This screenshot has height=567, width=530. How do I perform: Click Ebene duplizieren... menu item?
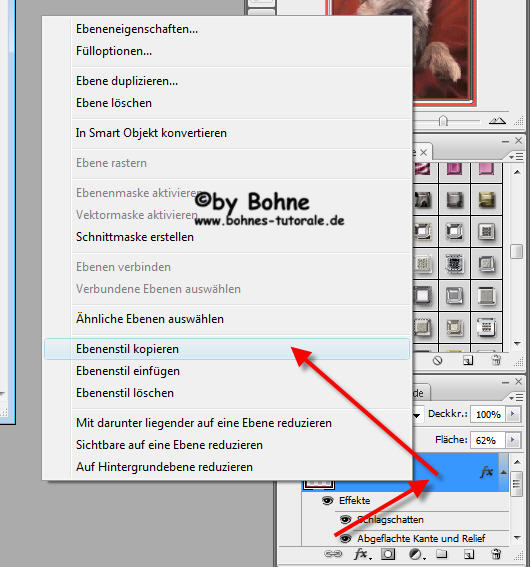[x=127, y=81]
